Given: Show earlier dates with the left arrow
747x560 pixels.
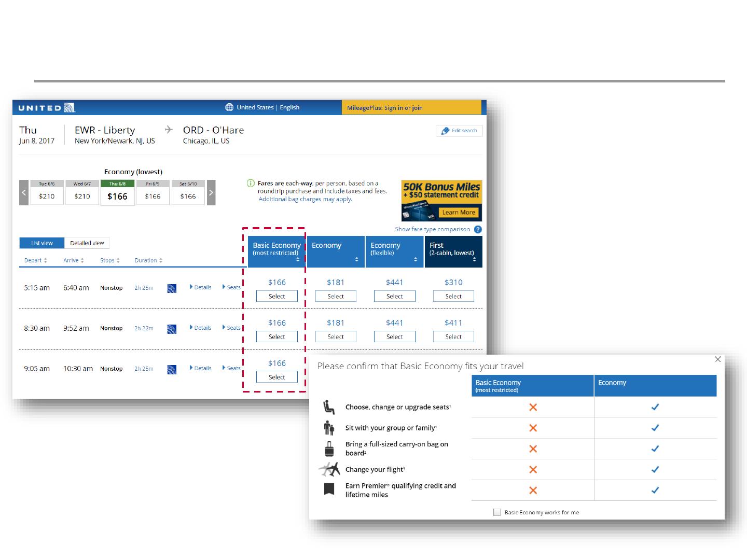Looking at the screenshot, I should pyautogui.click(x=24, y=192).
